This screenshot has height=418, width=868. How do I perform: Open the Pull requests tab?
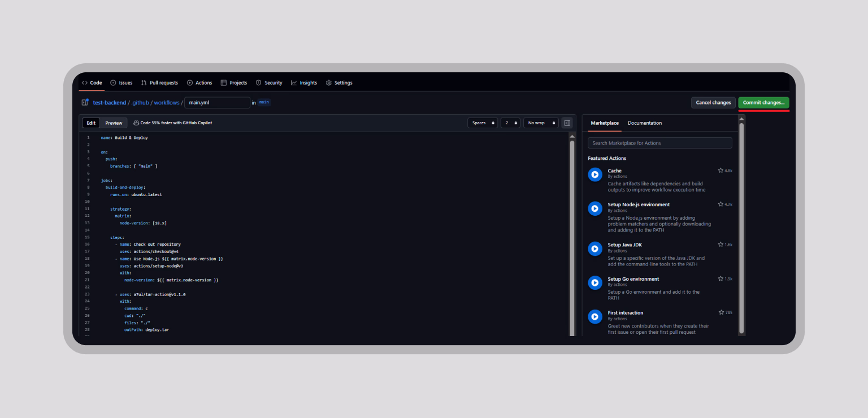coord(159,82)
